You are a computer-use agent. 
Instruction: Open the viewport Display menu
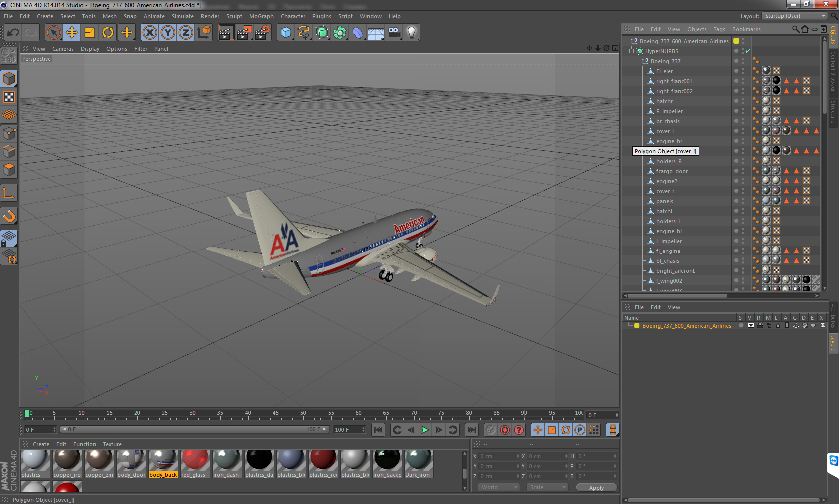point(90,49)
